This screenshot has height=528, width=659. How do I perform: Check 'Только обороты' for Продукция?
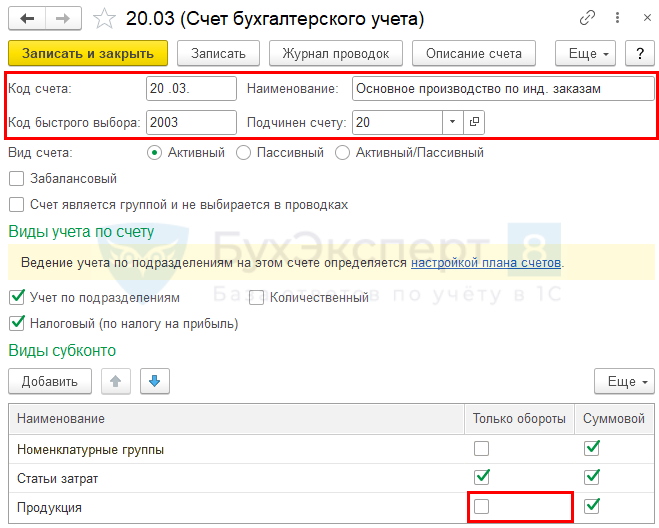[481, 507]
